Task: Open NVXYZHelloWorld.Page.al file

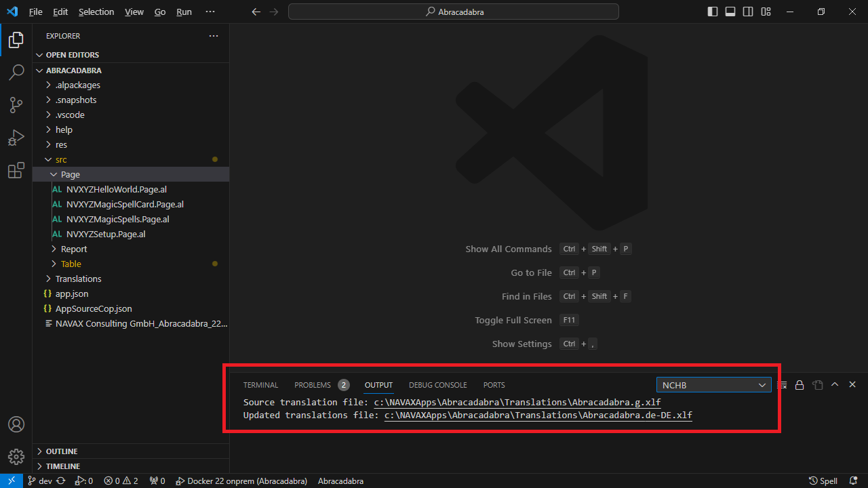Action: click(x=131, y=190)
